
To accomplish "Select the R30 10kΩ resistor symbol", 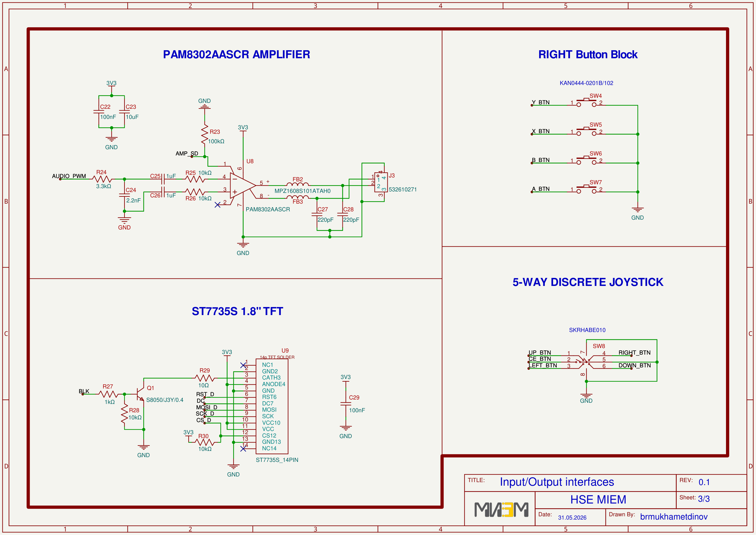I will (204, 442).
